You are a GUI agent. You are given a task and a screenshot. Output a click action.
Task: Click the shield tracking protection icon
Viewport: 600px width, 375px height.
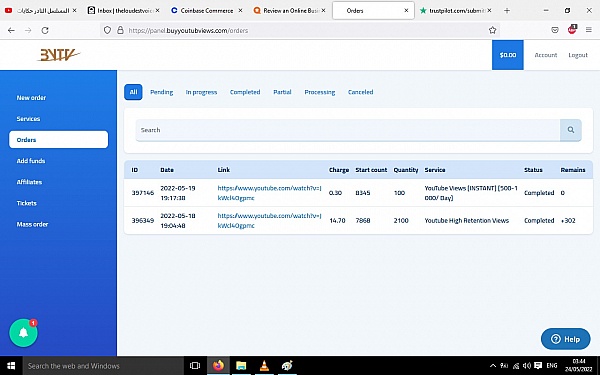(x=108, y=30)
